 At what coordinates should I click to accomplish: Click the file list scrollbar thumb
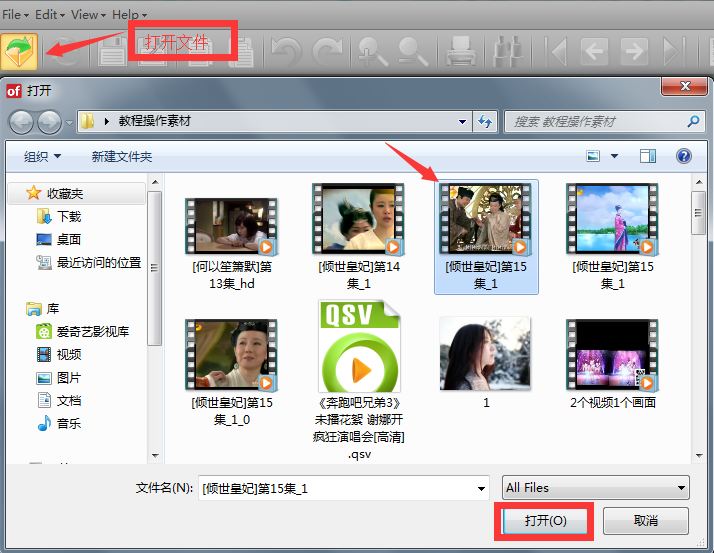(x=699, y=213)
